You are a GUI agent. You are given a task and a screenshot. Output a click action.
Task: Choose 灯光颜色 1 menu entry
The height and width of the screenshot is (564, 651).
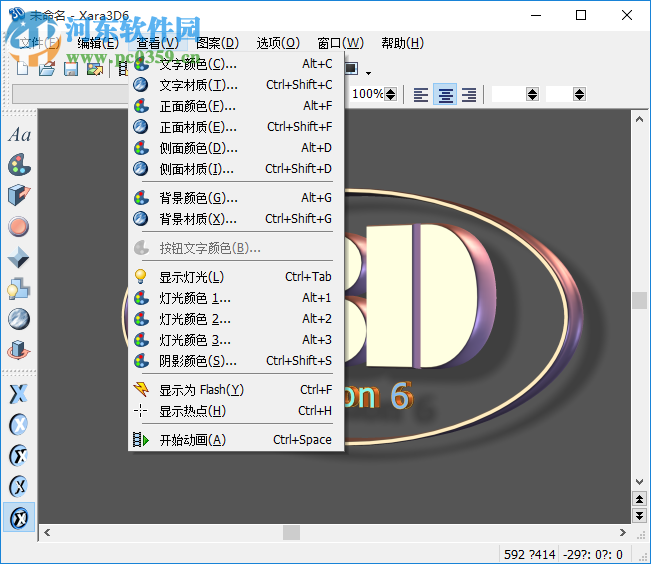(x=236, y=298)
